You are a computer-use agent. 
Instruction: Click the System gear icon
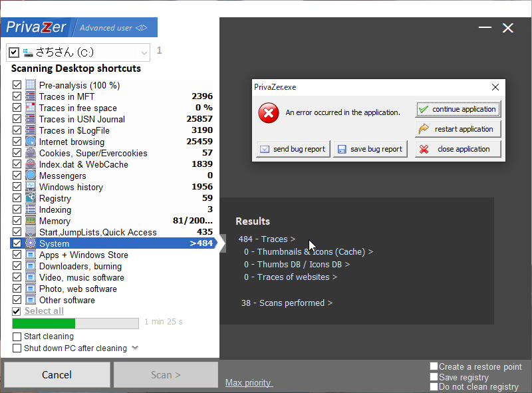tap(31, 243)
